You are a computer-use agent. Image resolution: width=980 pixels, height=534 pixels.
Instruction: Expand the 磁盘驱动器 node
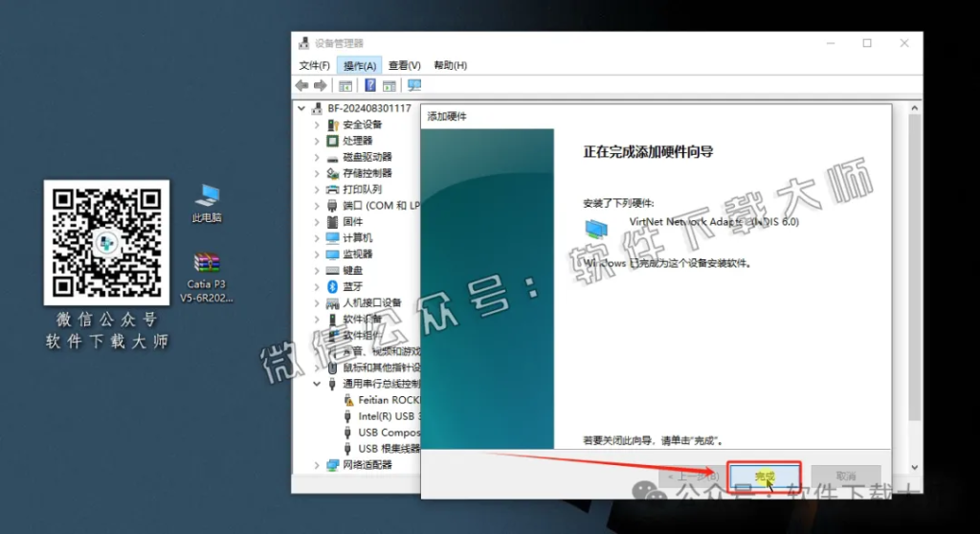[x=317, y=157]
